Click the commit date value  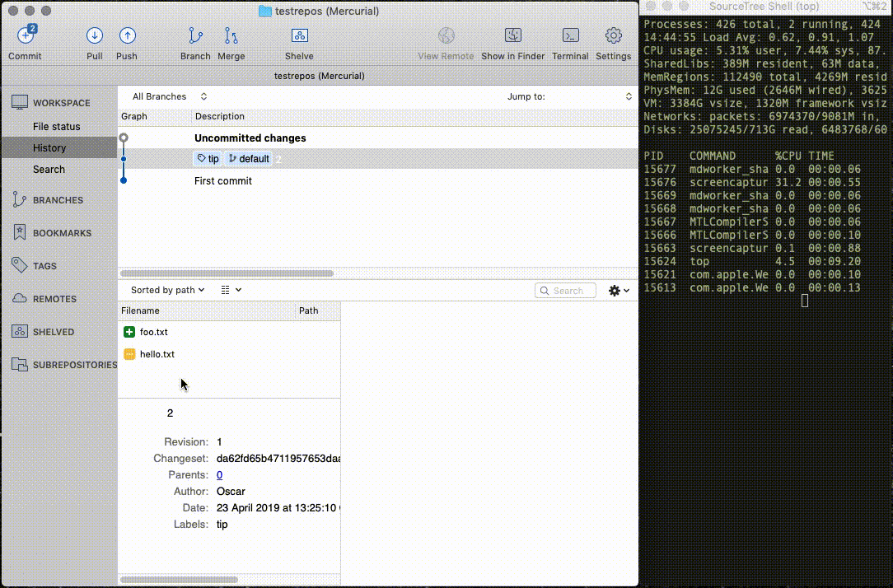278,508
